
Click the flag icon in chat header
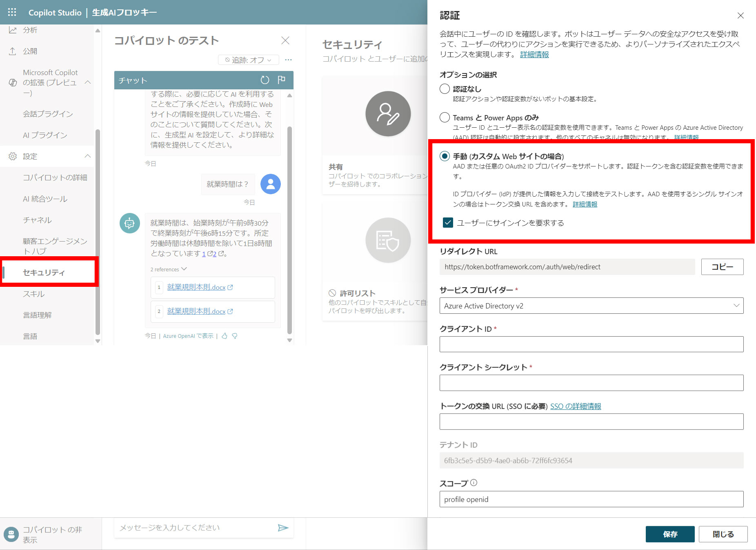click(x=282, y=80)
